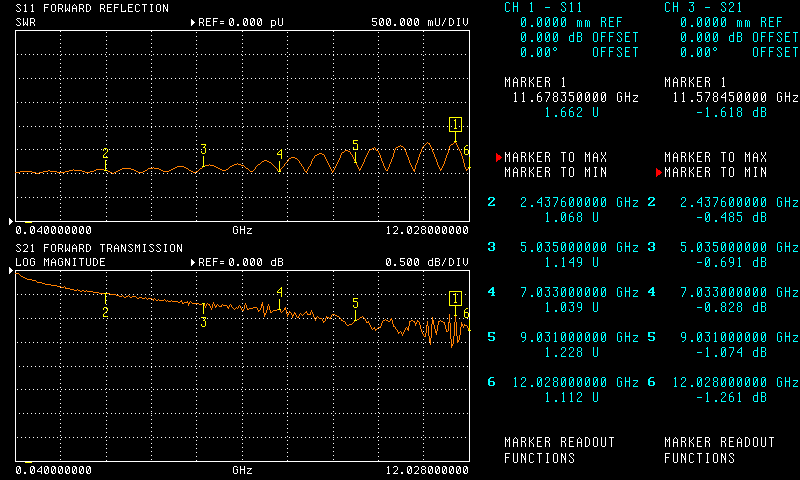Open Marker Readout Functions for channel 1
Viewport: 800px width, 480px height.
pos(559,450)
